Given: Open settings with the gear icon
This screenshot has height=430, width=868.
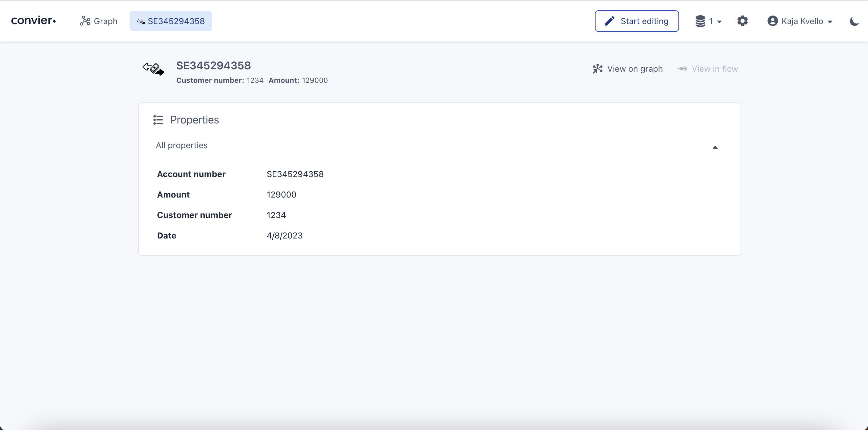Looking at the screenshot, I should 742,21.
